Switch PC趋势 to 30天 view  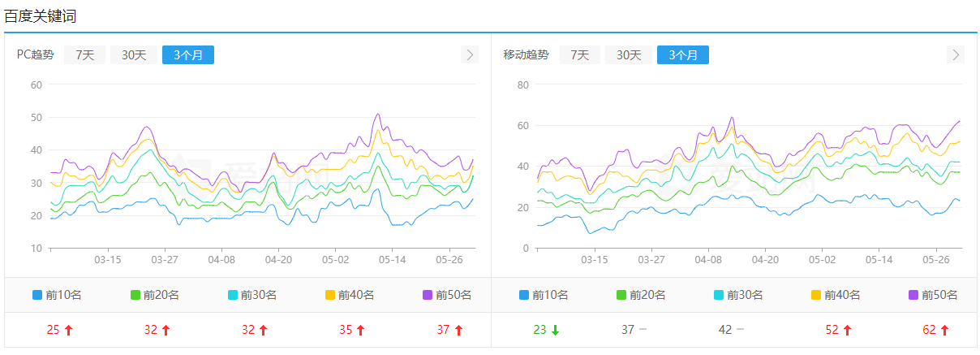point(134,55)
